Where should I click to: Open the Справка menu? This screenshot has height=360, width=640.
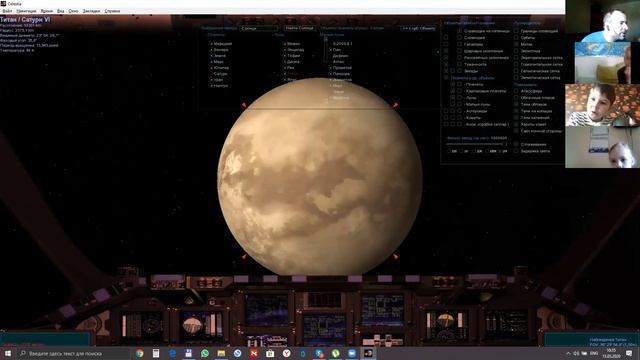[112, 11]
